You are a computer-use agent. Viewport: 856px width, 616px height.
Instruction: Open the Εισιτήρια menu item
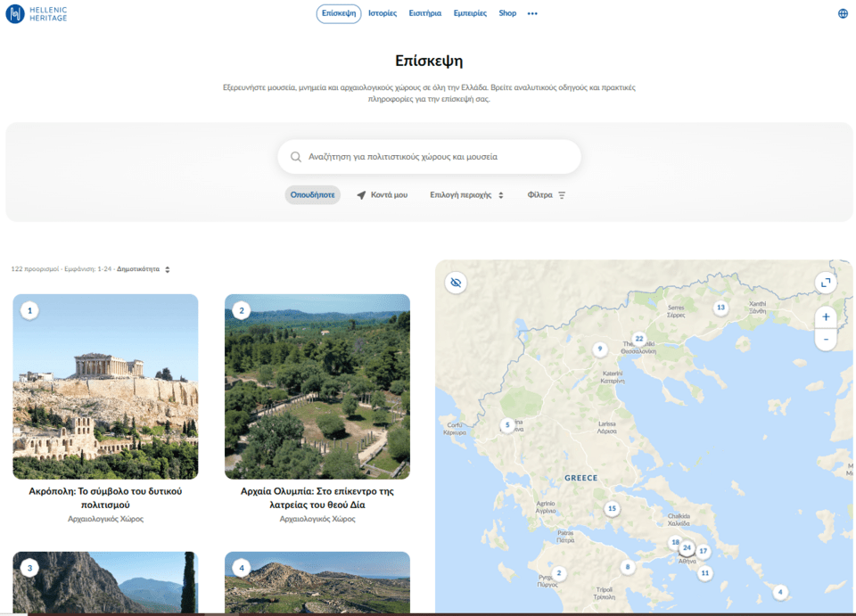pyautogui.click(x=424, y=13)
